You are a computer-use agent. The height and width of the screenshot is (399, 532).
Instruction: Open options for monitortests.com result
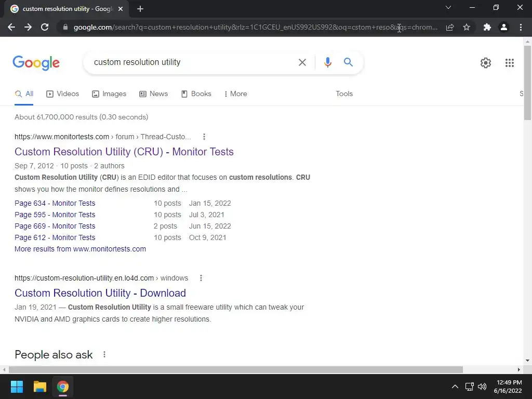204,137
